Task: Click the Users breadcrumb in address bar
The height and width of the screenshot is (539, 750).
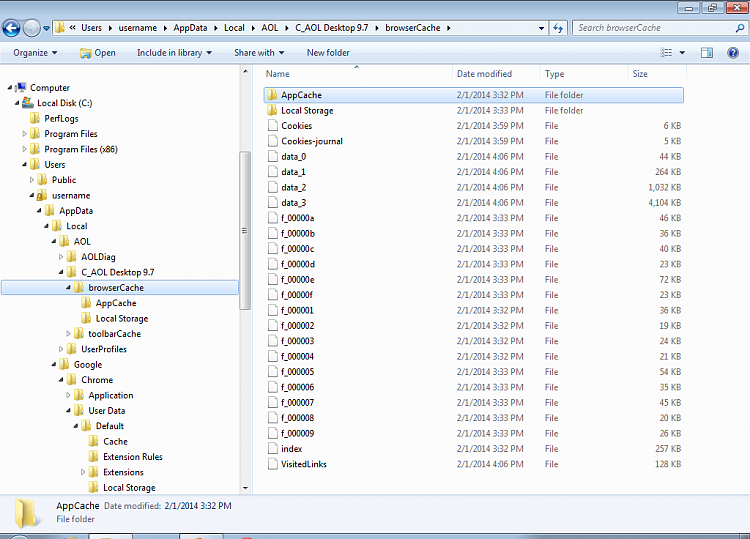Action: [x=91, y=28]
